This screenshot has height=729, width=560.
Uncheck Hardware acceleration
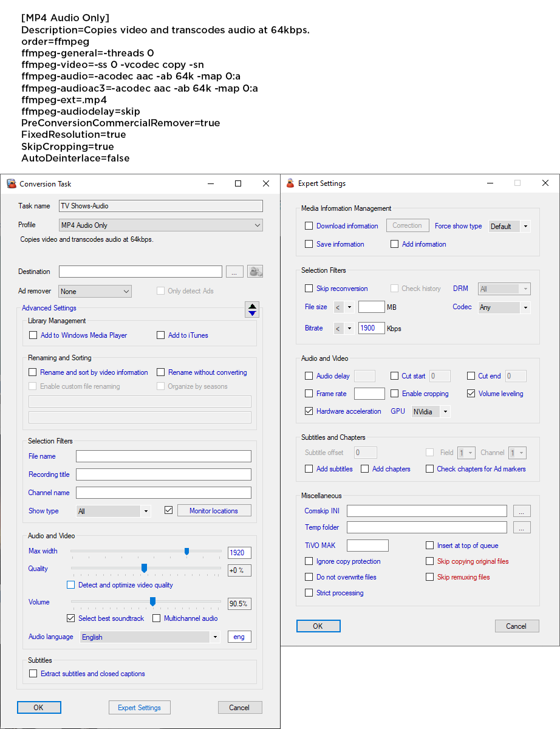coord(309,411)
